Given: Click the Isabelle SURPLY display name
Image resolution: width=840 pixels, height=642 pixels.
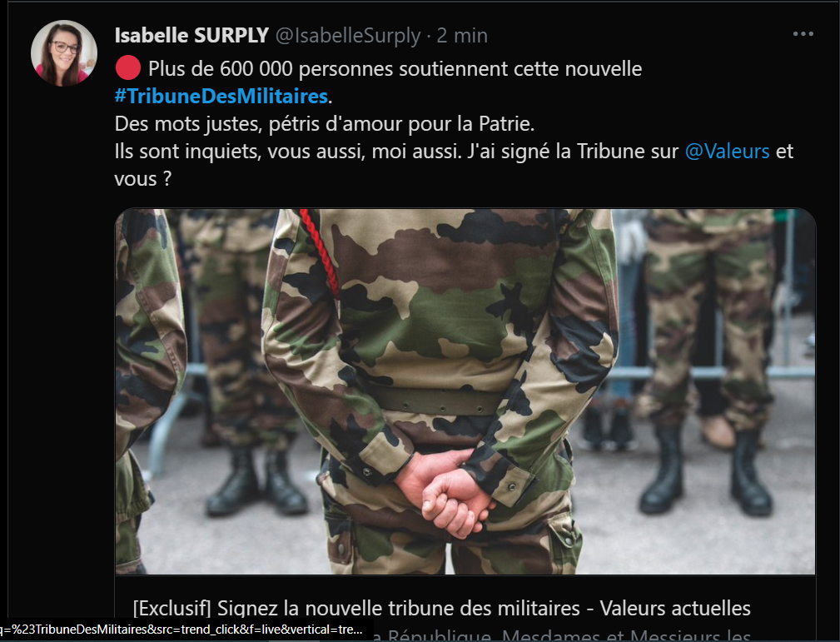Looking at the screenshot, I should click(x=191, y=35).
